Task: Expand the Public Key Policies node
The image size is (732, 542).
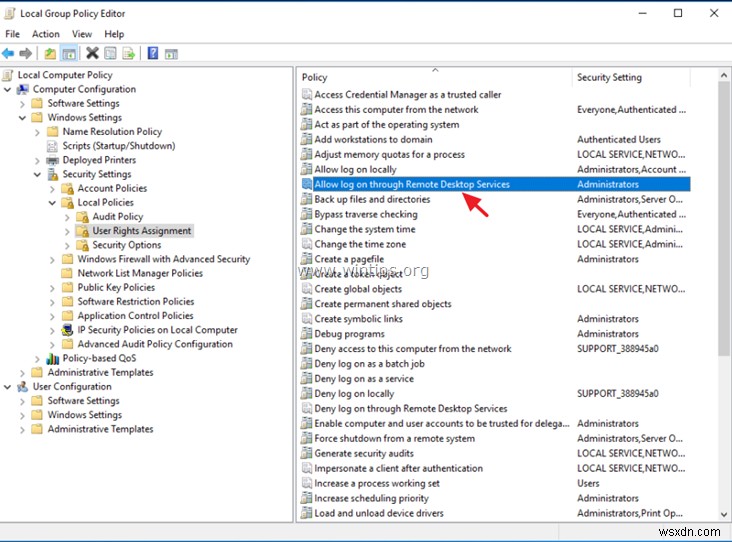Action: click(52, 288)
